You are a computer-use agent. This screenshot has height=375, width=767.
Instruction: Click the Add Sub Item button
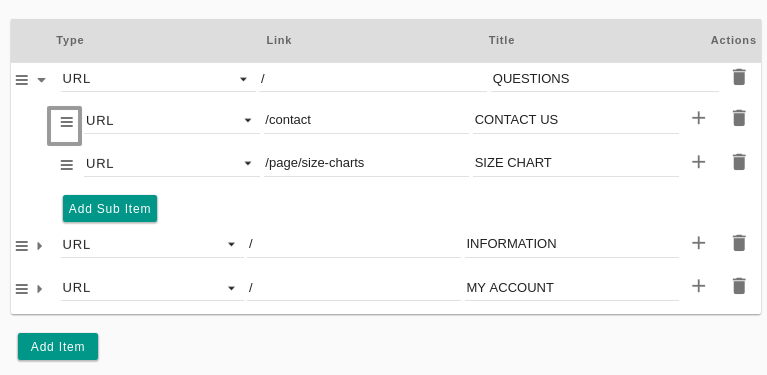110,209
